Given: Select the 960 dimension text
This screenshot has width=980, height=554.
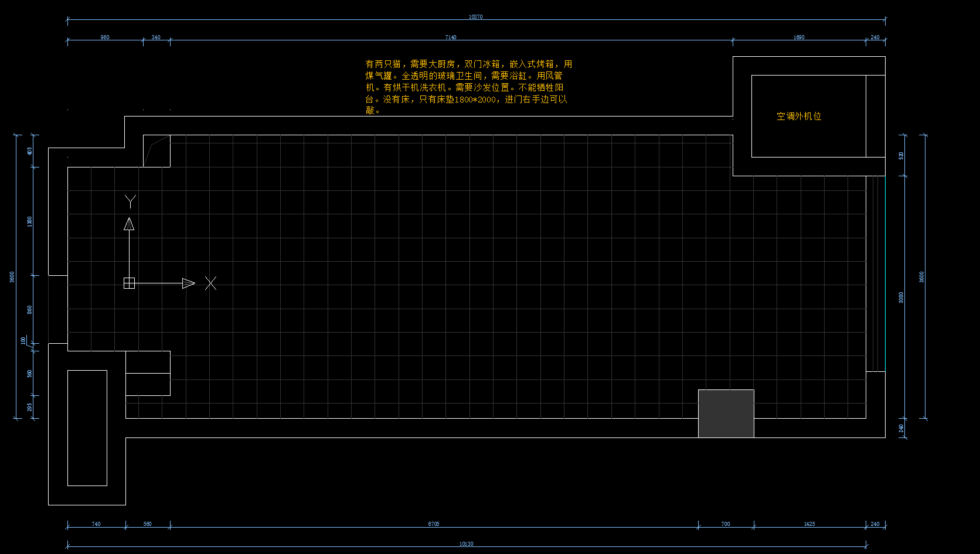Looking at the screenshot, I should click(x=105, y=37).
